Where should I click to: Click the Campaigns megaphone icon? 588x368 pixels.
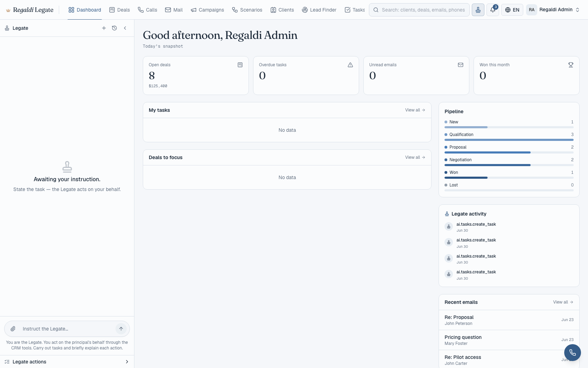tap(194, 10)
